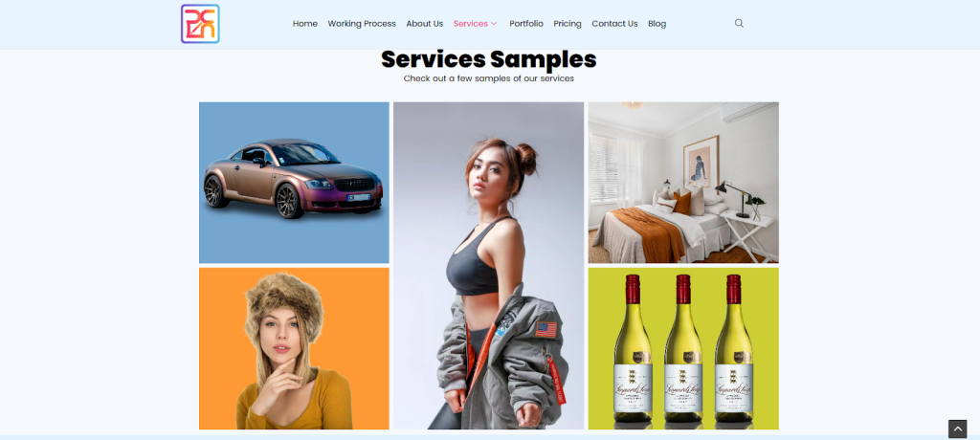Open the Pricing page link

click(x=568, y=24)
